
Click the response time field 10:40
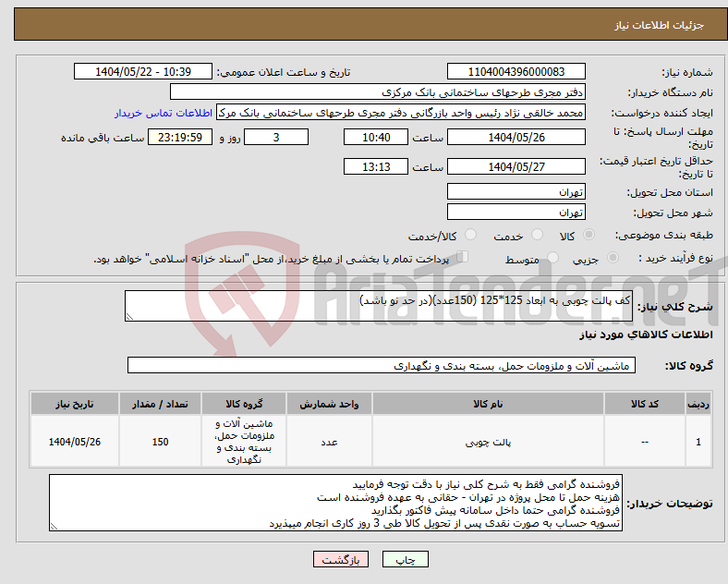(376, 138)
